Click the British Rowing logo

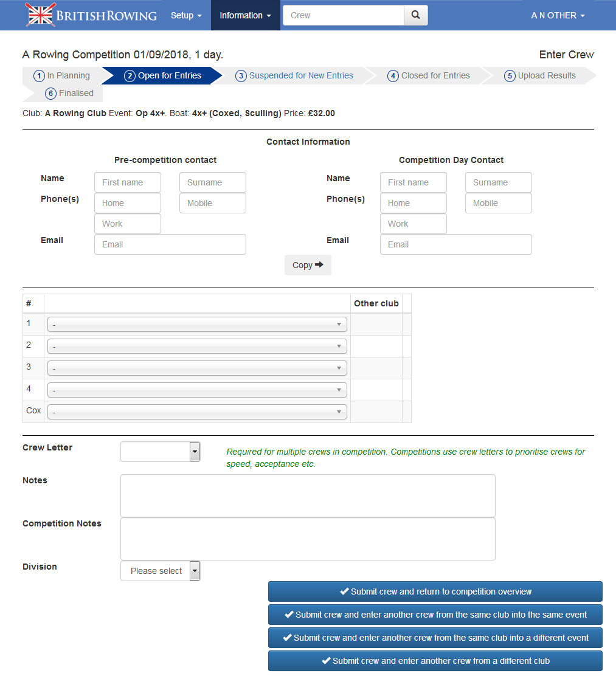click(91, 15)
